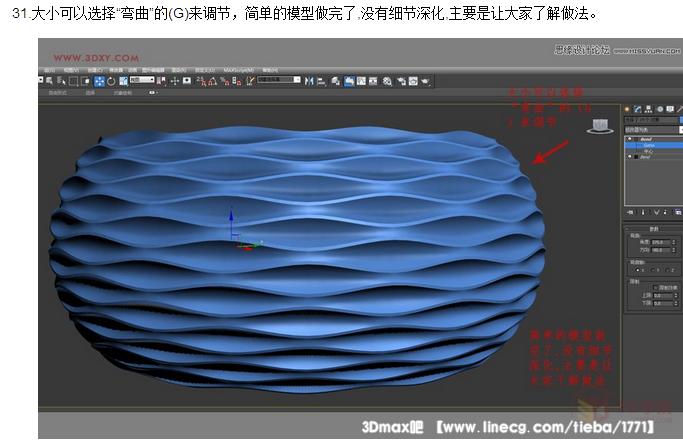683x444 pixels.
Task: Click the Bend Direction spinner arrows
Action: [674, 250]
